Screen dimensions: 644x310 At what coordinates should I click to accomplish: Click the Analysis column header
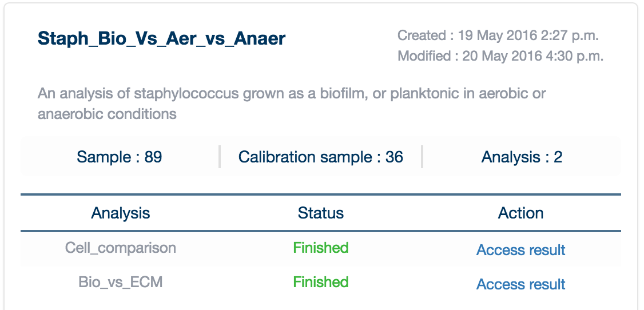[120, 213]
